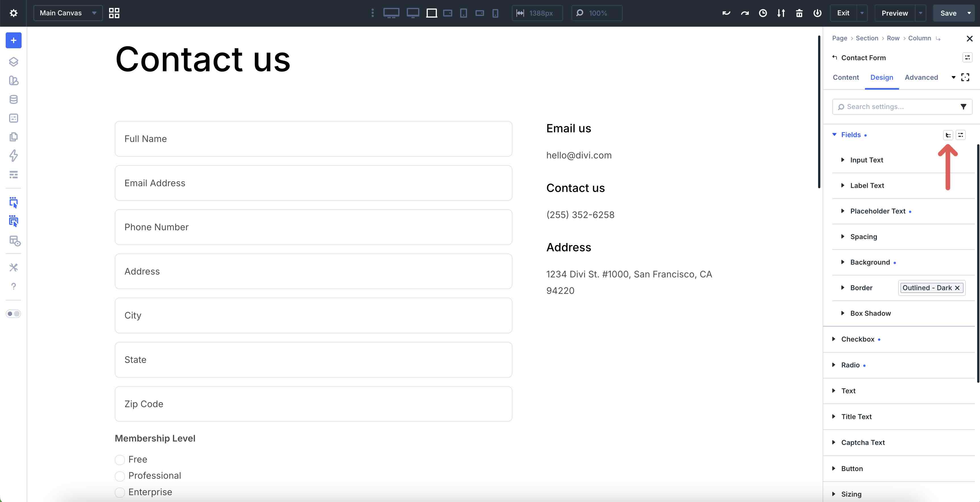Open the form-style icon in left sidebar
This screenshot has height=502, width=980.
pyautogui.click(x=14, y=118)
